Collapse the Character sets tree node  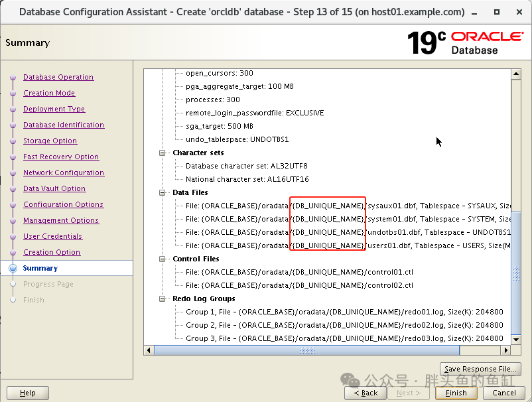162,153
